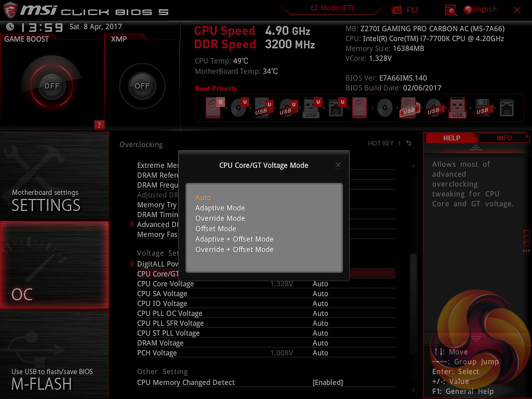This screenshot has height=399, width=532.
Task: Choose Adaptive + Offset Mode
Action: (x=234, y=239)
